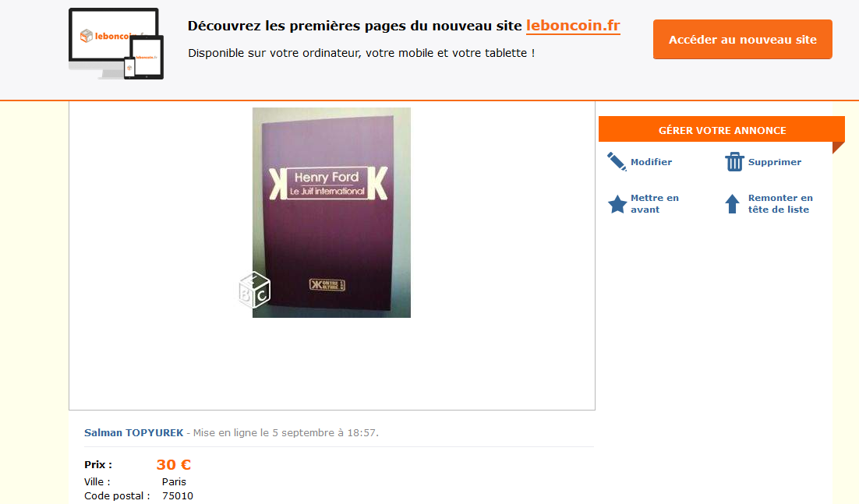This screenshot has width=859, height=504.
Task: Click the 30 € price value
Action: tap(174, 464)
